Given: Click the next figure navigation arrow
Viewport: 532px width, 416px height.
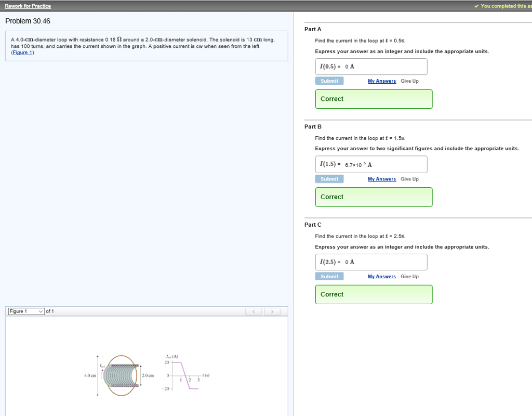Looking at the screenshot, I should (272, 311).
